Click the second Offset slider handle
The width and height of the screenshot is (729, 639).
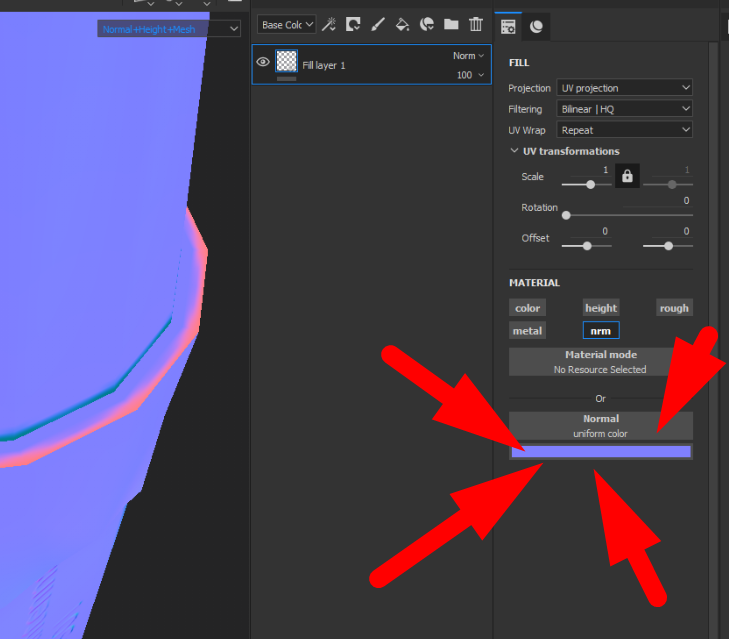(669, 246)
